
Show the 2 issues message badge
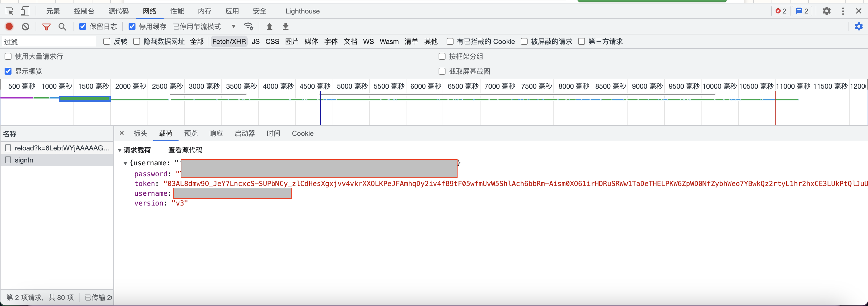[802, 11]
